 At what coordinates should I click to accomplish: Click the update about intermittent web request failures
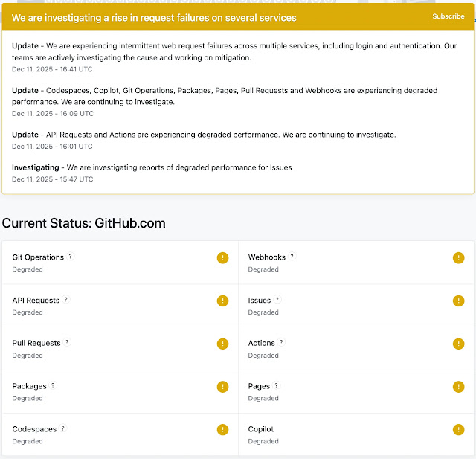(x=234, y=51)
